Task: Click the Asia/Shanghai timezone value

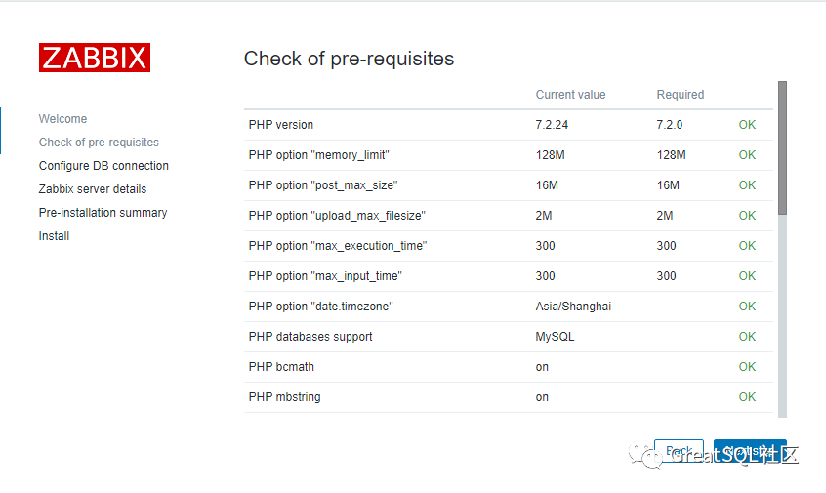Action: tap(573, 306)
